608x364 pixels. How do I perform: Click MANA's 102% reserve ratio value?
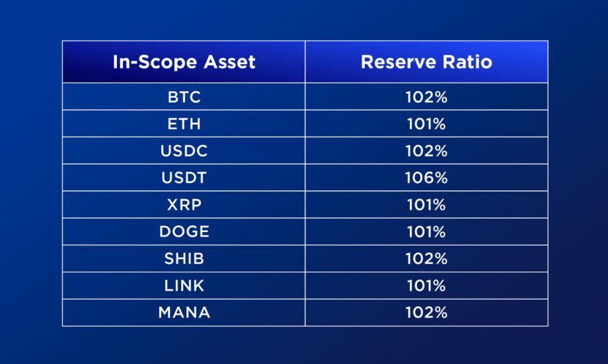(427, 312)
